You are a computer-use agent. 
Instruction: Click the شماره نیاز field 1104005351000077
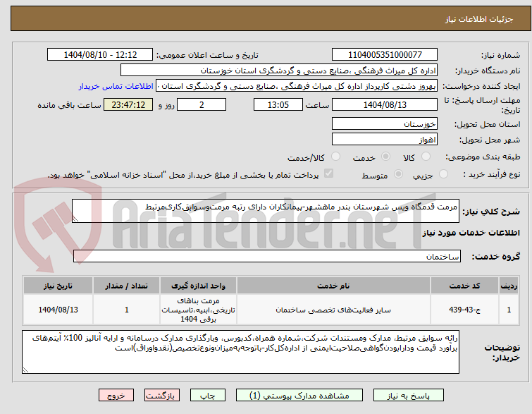click(385, 55)
